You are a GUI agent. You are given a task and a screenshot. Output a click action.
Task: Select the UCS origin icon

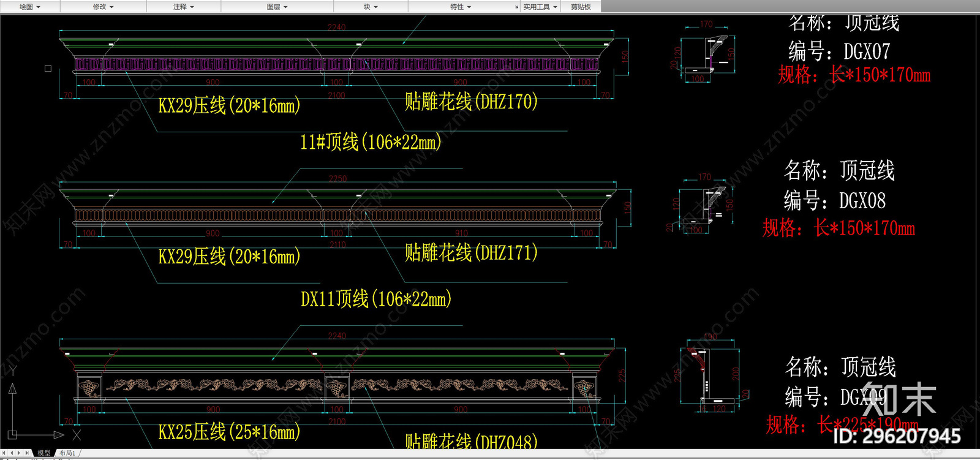coord(12,435)
